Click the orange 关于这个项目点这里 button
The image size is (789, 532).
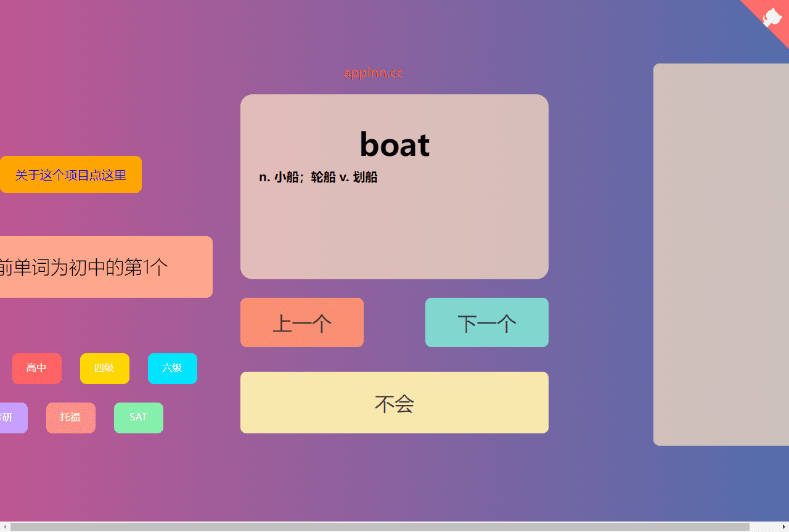(x=71, y=175)
